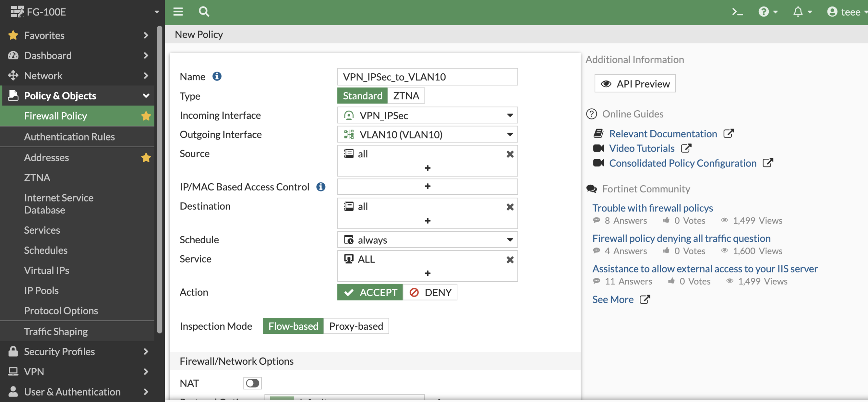868x402 pixels.
Task: Enable the NAT toggle
Action: pyautogui.click(x=252, y=383)
